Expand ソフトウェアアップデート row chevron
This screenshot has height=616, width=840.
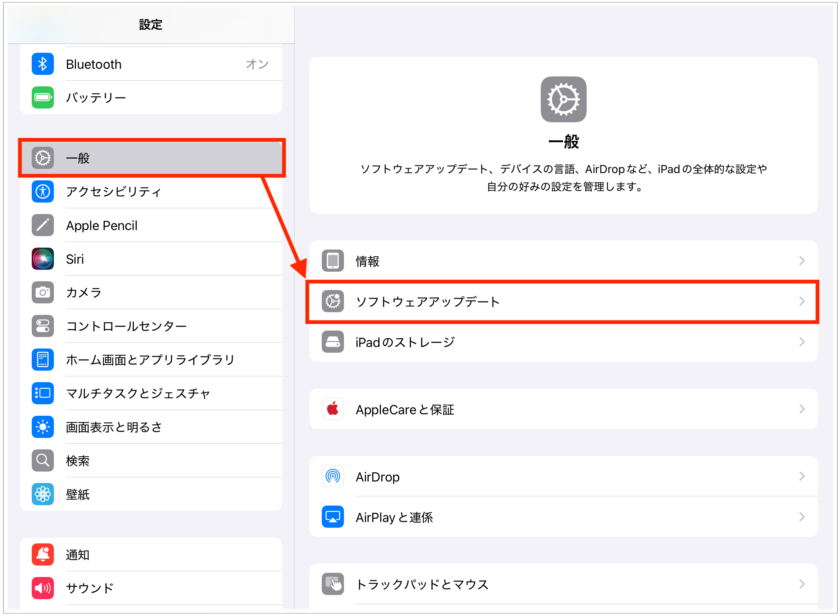pos(802,302)
